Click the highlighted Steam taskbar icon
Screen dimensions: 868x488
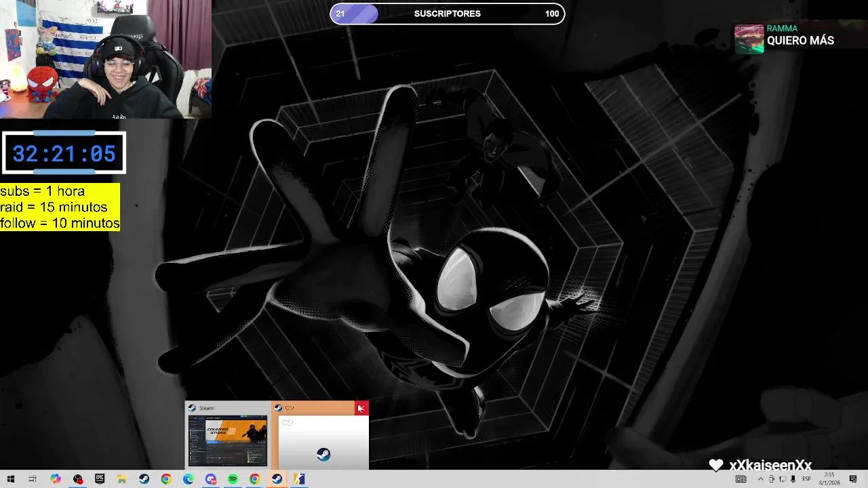(x=277, y=479)
